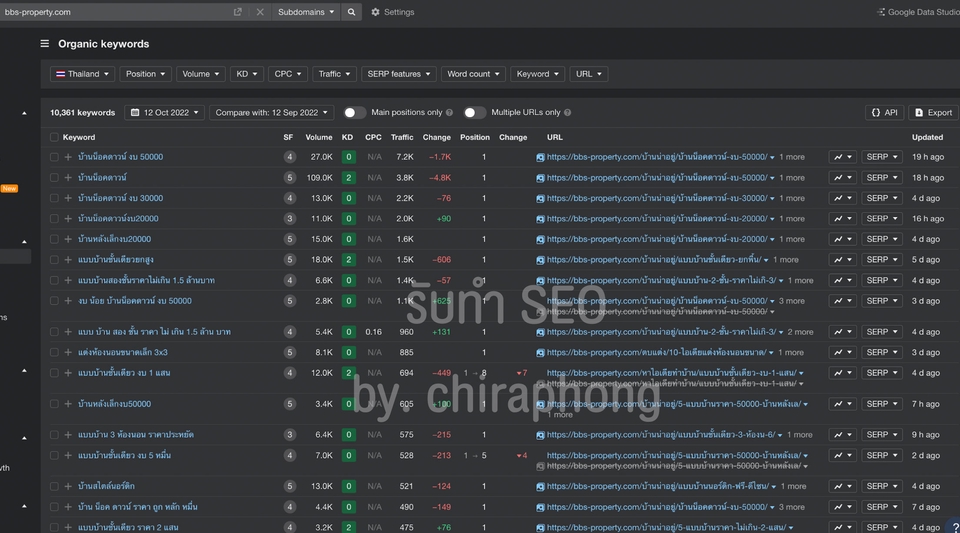Open keyword link แบบบ้านชั้นเดียวยกสูง
Viewport: 960px width, 533px height.
click(116, 260)
